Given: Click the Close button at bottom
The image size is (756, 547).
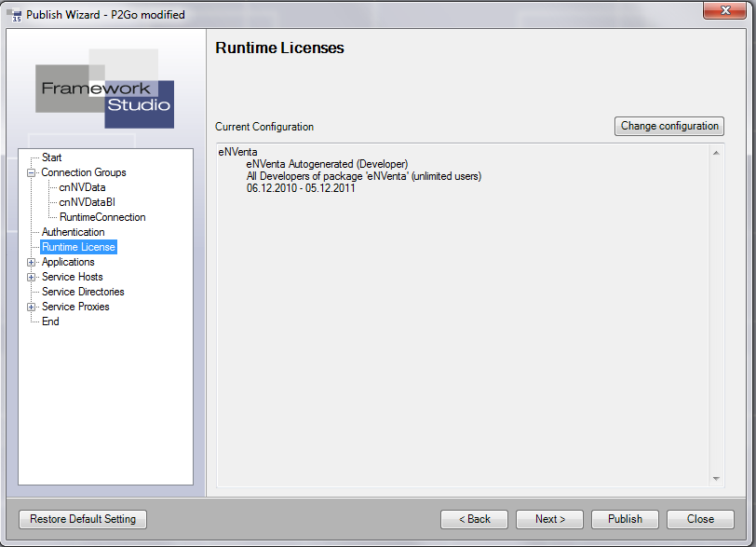Looking at the screenshot, I should [700, 519].
